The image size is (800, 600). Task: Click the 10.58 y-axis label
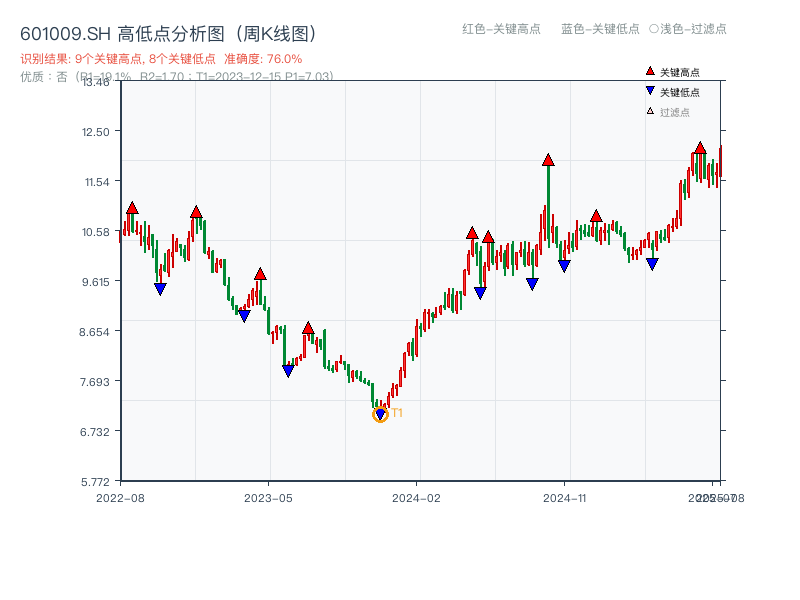(95, 232)
